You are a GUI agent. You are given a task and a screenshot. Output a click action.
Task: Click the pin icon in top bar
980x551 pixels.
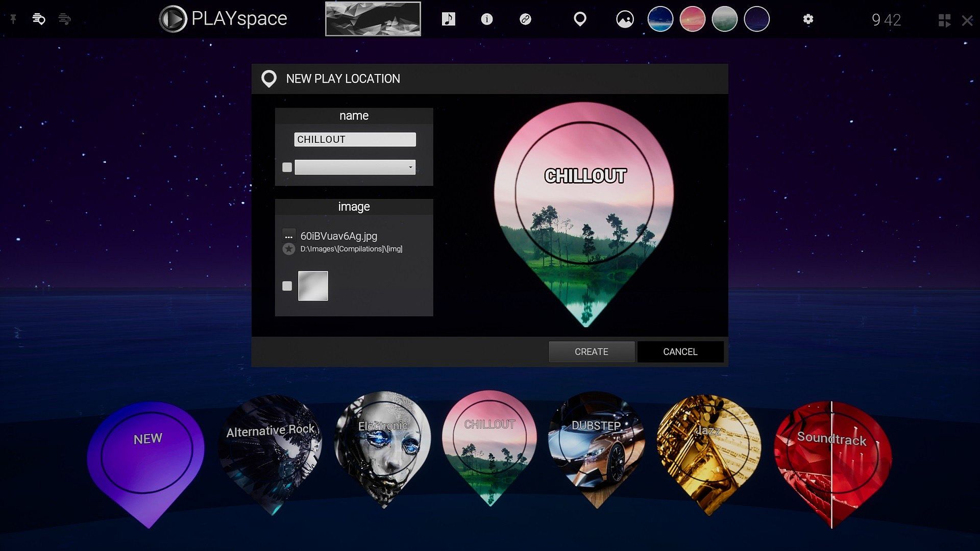pyautogui.click(x=14, y=19)
